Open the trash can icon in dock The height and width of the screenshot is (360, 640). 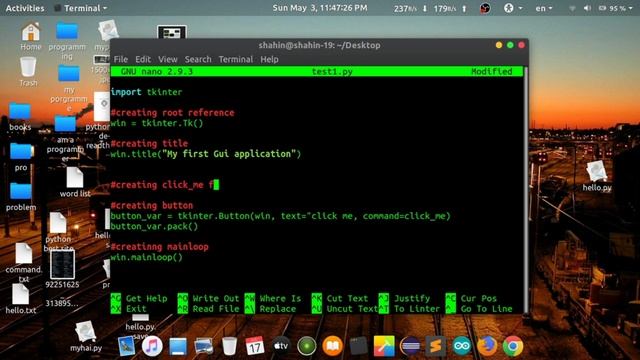click(x=229, y=346)
